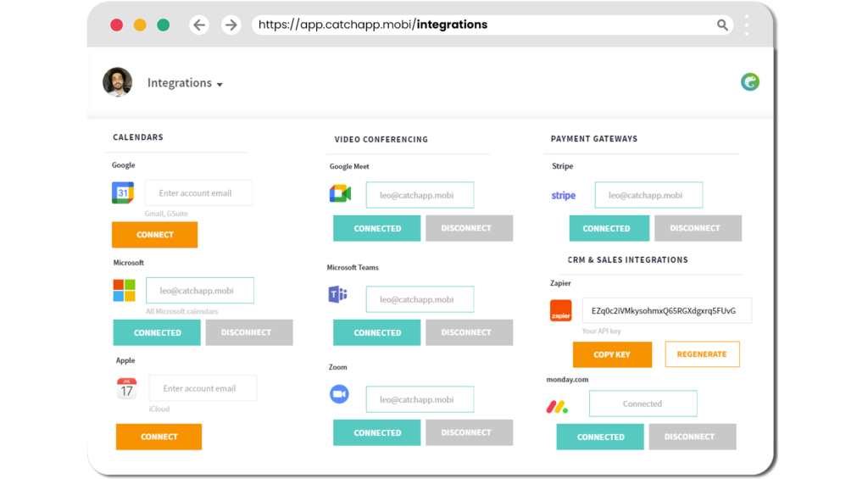Click the browser forward arrow
Screen dimensions: 868x479
pos(231,25)
